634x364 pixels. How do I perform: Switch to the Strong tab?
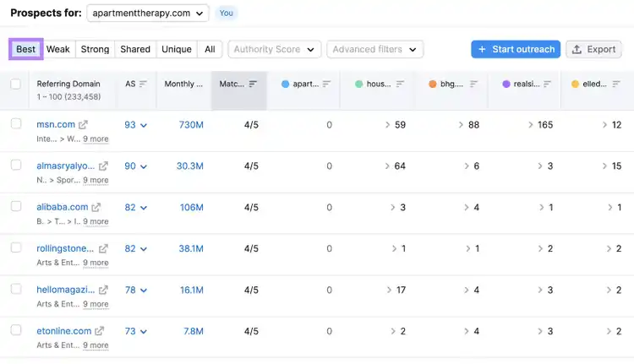tap(95, 49)
